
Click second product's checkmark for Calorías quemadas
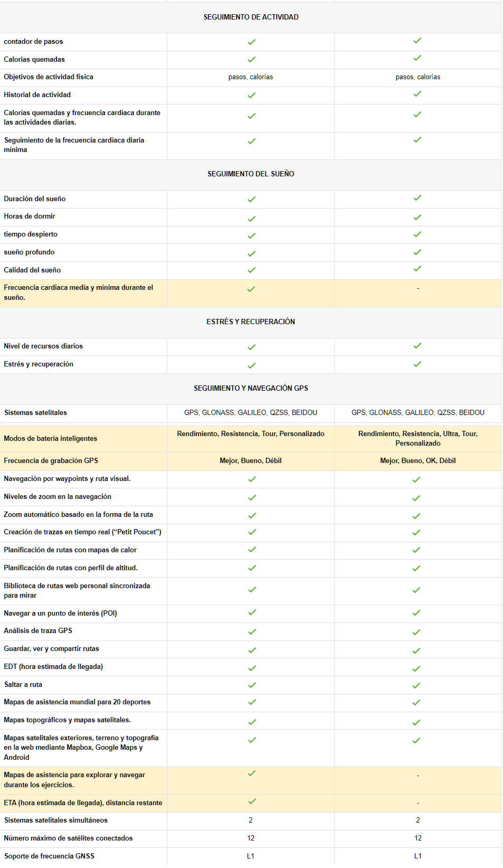(417, 58)
